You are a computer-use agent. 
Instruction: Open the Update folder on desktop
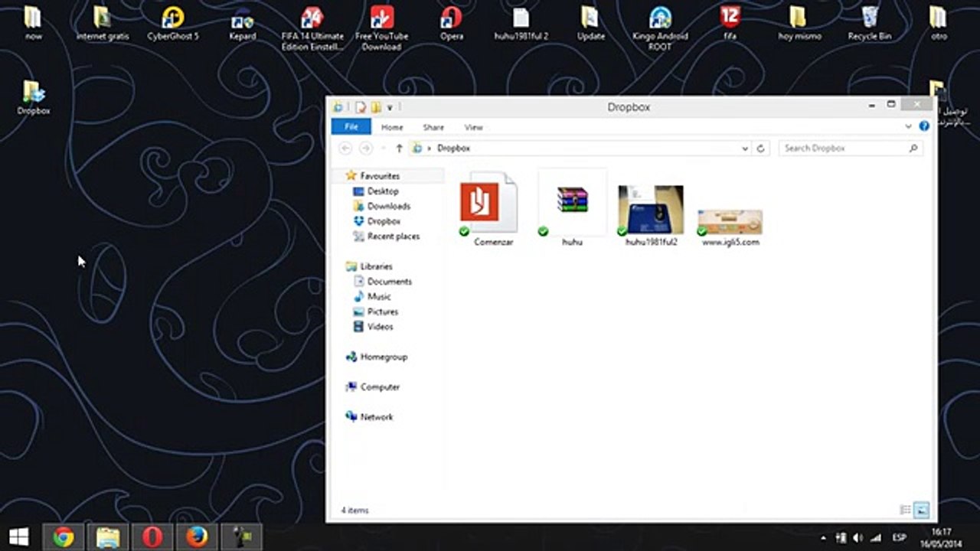click(590, 23)
